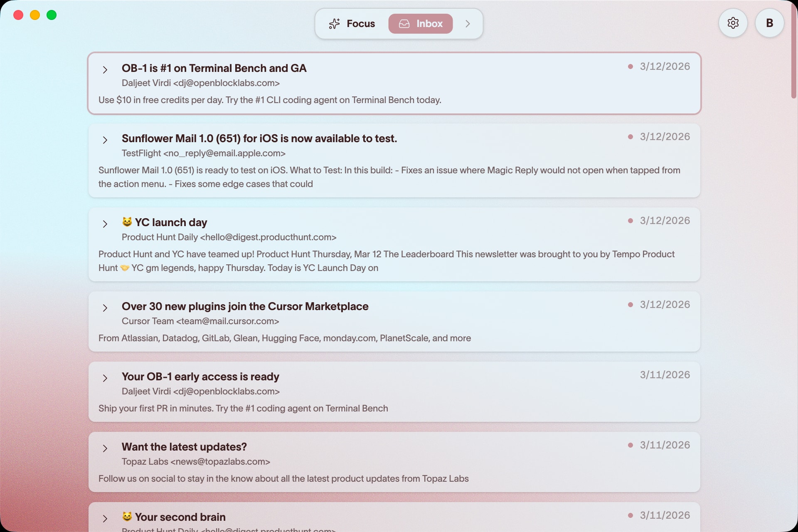Open the B account avatar
The image size is (798, 532).
(769, 23)
